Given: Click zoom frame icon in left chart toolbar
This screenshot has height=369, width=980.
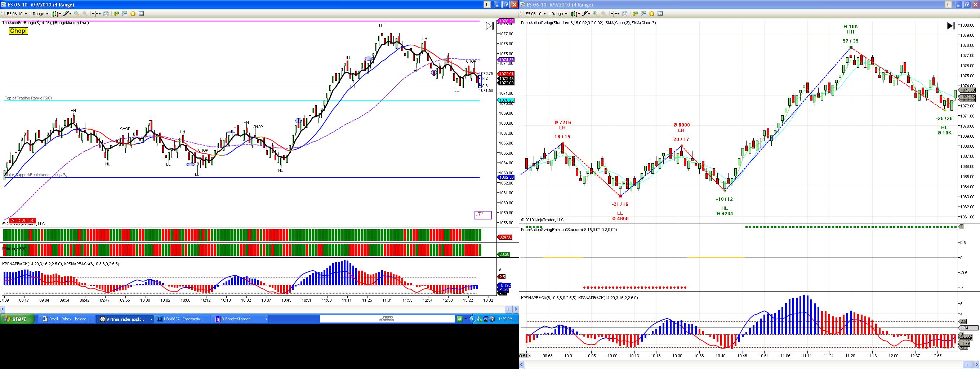Looking at the screenshot, I should pos(106,14).
